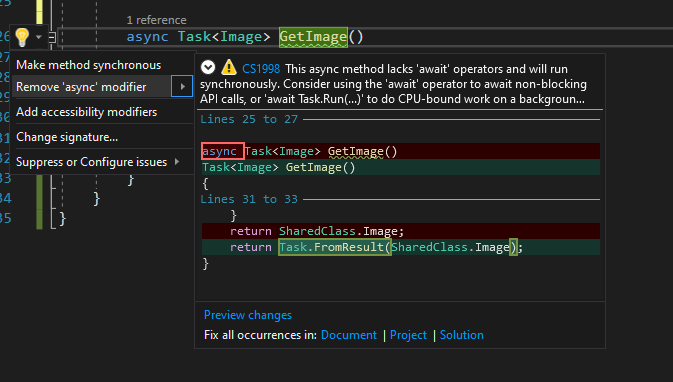Collapse the GetImage method outlining box
Screen dimensions: 673x382
(52, 38)
